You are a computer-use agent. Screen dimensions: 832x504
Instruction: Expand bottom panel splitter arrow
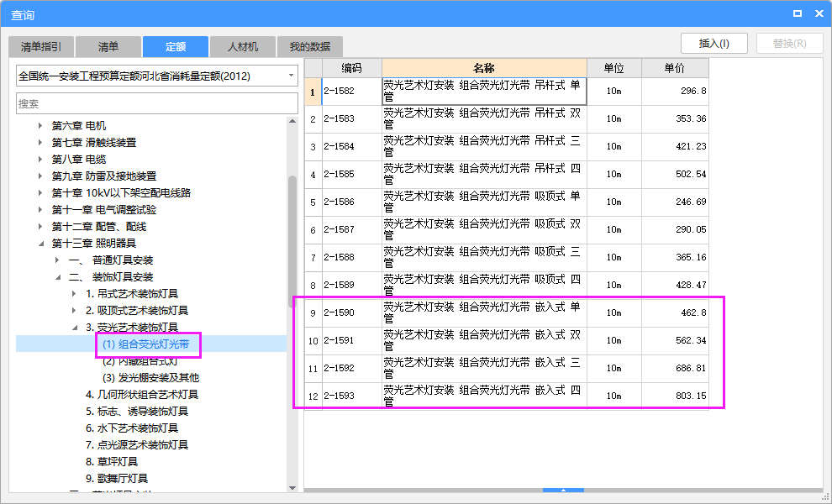tap(564, 491)
